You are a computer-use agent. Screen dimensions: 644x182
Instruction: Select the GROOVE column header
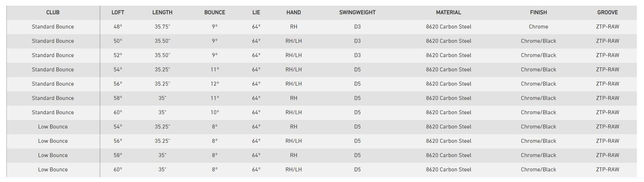coord(607,13)
